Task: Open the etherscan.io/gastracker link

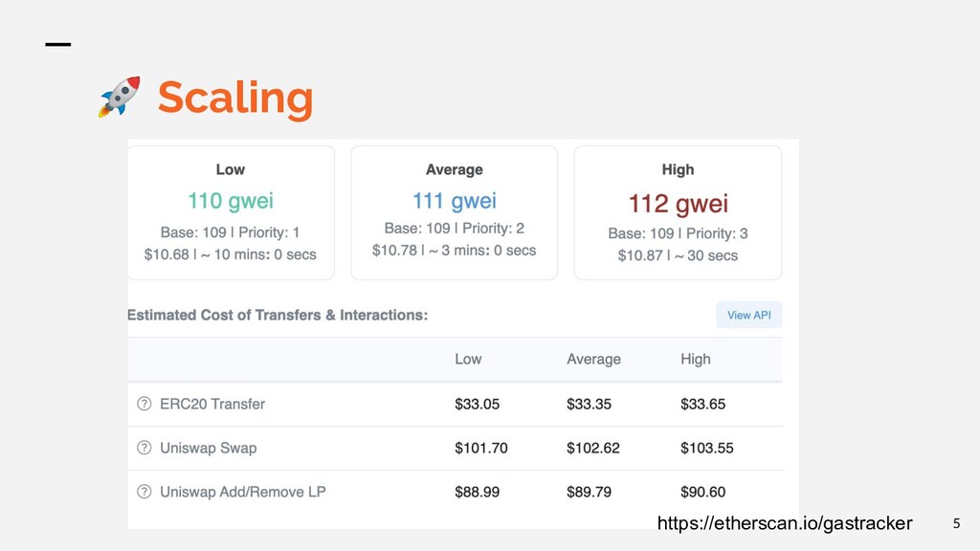Action: [x=784, y=523]
